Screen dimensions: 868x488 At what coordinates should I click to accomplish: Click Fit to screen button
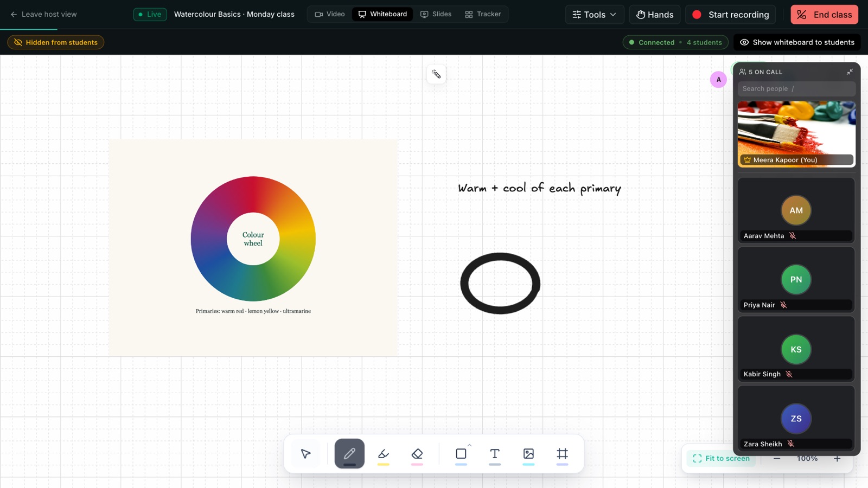(721, 459)
